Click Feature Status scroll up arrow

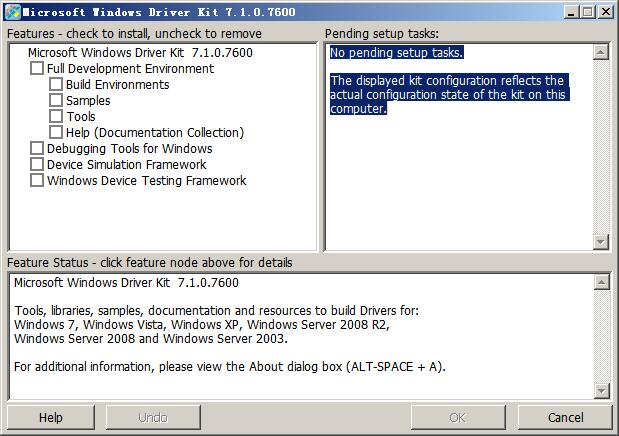point(602,282)
